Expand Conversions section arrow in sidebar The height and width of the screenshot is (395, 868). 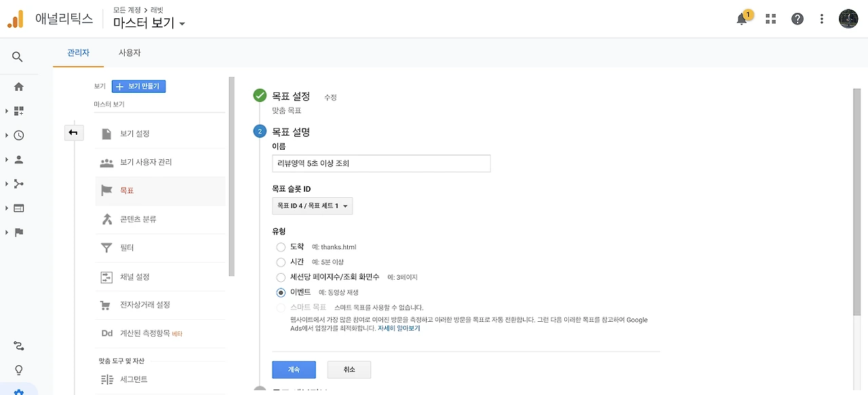click(x=7, y=232)
